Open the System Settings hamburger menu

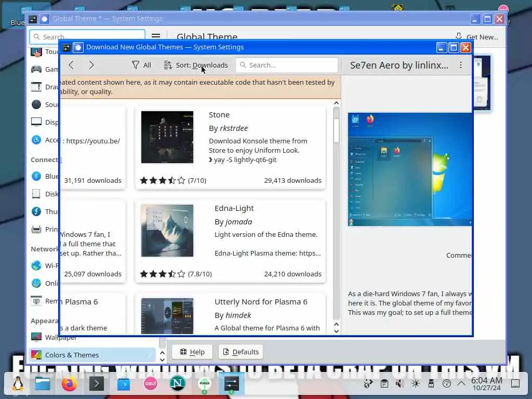[156, 36]
